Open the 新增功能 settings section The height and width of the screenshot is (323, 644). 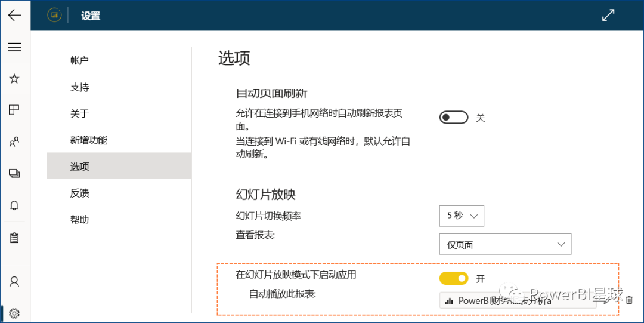(x=119, y=140)
